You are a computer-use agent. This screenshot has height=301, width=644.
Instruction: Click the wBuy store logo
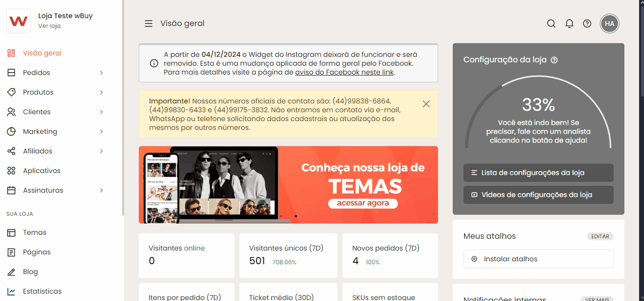pos(19,21)
